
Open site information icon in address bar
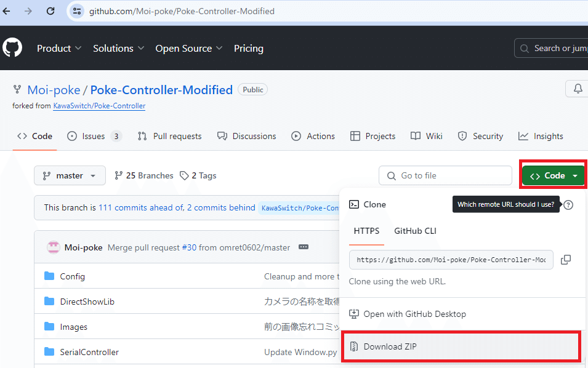[x=77, y=11]
